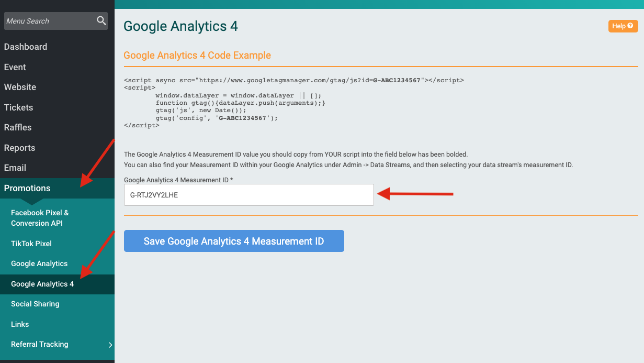Click the orange Help button

623,26
